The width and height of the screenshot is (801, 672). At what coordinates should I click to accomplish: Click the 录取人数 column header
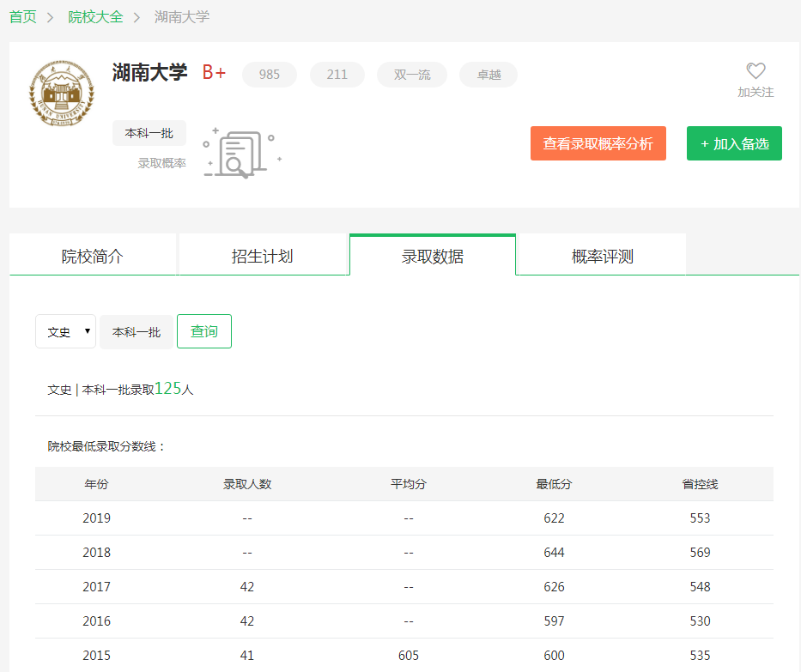247,483
